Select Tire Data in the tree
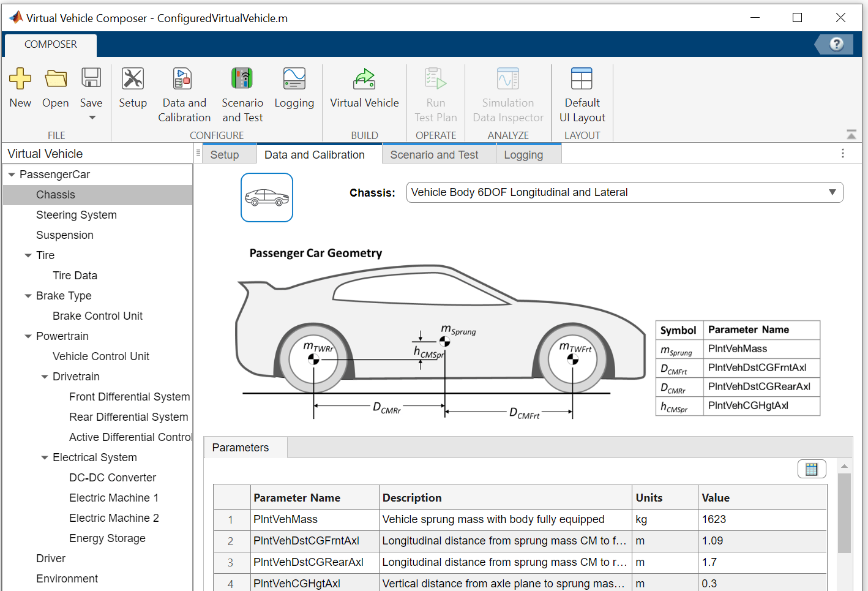 click(75, 276)
